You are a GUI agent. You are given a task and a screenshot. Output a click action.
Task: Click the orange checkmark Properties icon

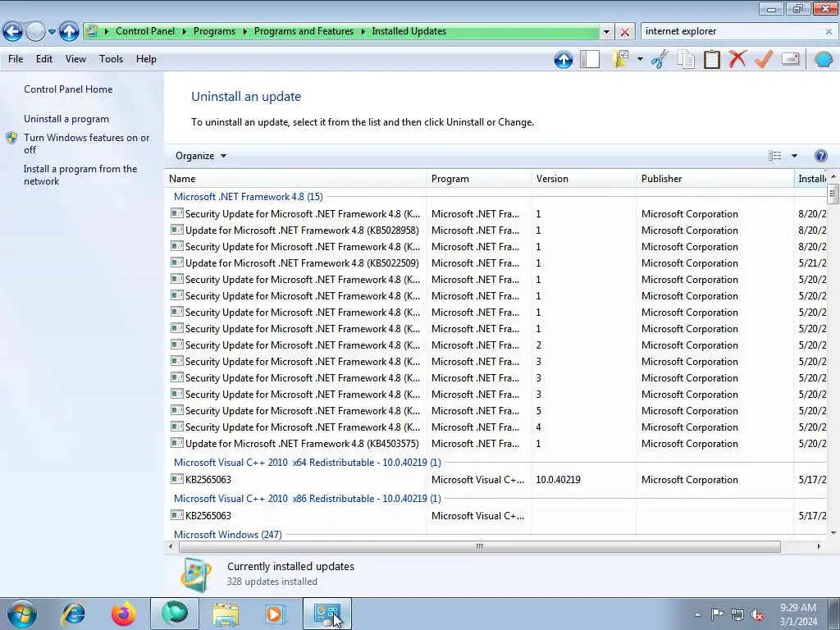764,59
